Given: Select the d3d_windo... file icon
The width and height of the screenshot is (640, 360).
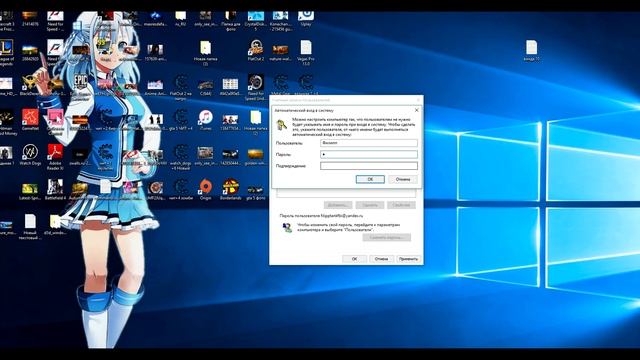Looking at the screenshot, I should click(55, 222).
